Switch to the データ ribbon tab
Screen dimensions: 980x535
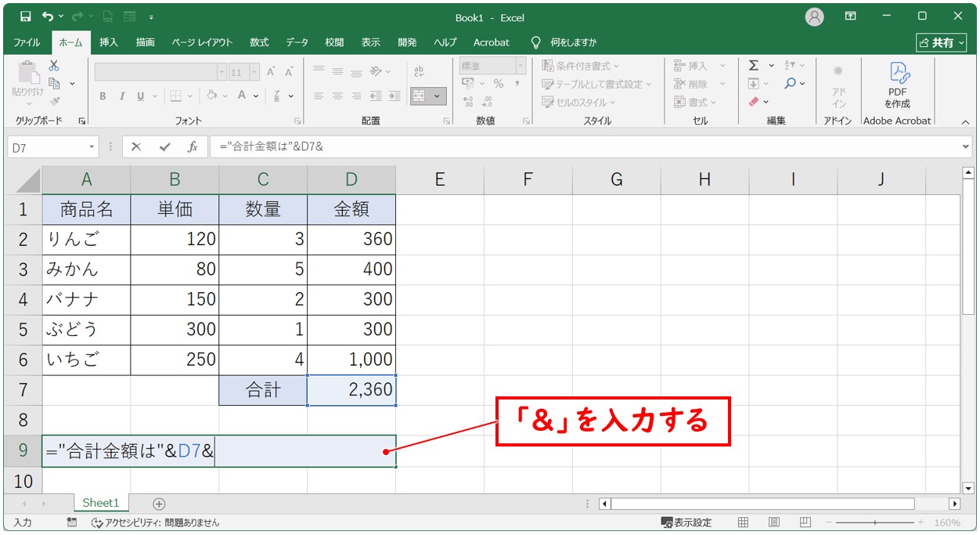coord(297,43)
